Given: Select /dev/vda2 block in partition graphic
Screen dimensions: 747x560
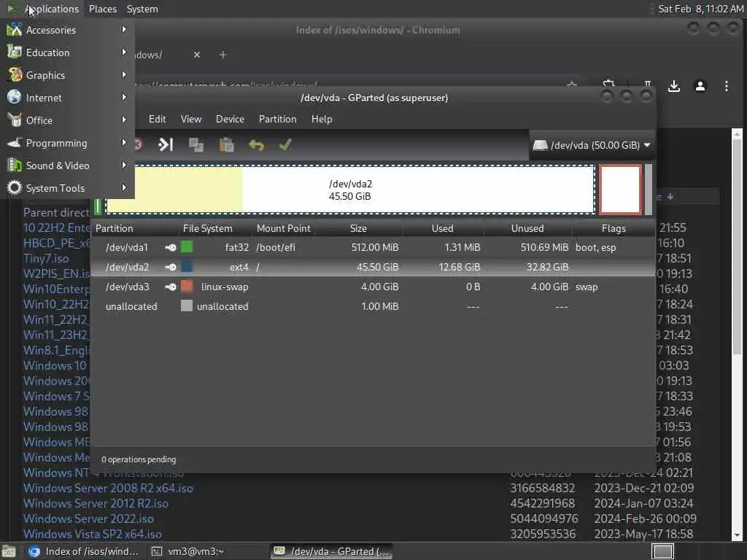Looking at the screenshot, I should (350, 190).
